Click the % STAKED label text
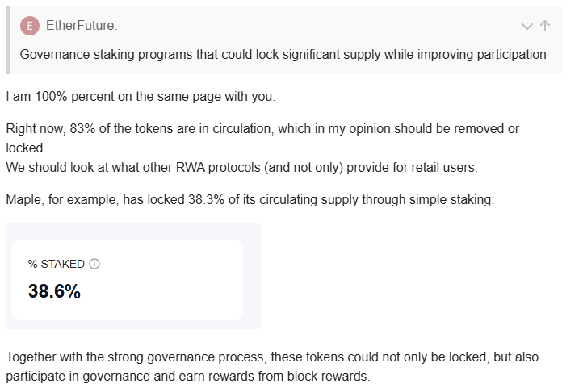583x392 pixels. coord(57,264)
